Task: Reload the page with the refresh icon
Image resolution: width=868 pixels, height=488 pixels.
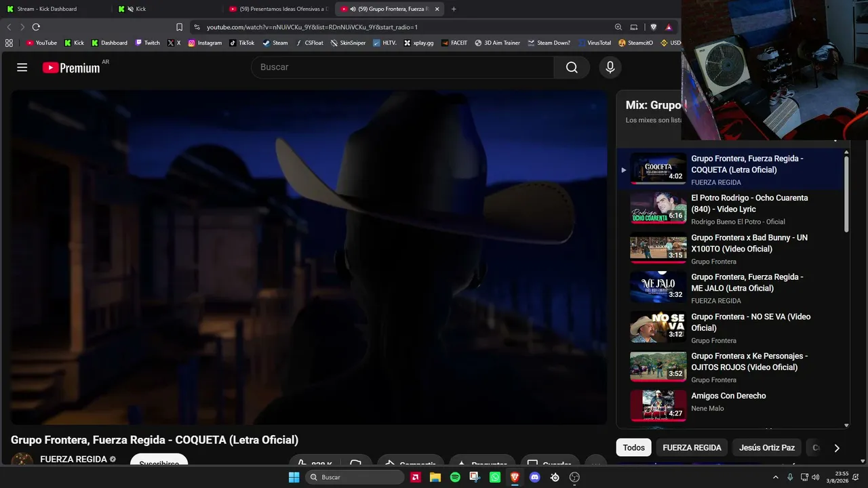Action: coord(36,27)
